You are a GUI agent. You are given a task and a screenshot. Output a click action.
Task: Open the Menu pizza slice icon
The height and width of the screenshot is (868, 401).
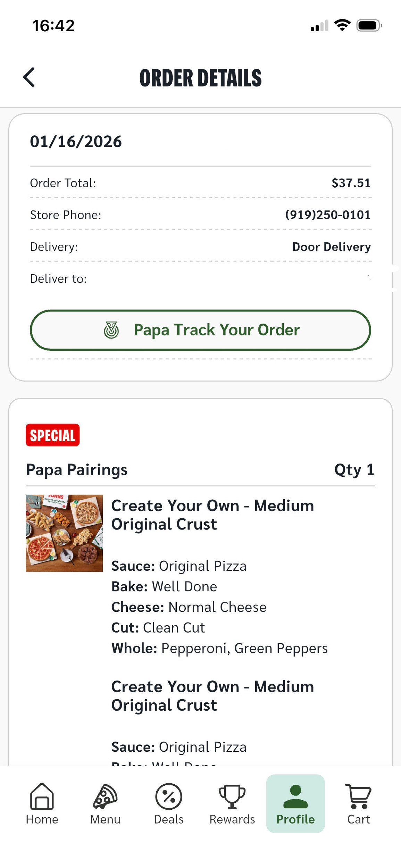coord(105,796)
